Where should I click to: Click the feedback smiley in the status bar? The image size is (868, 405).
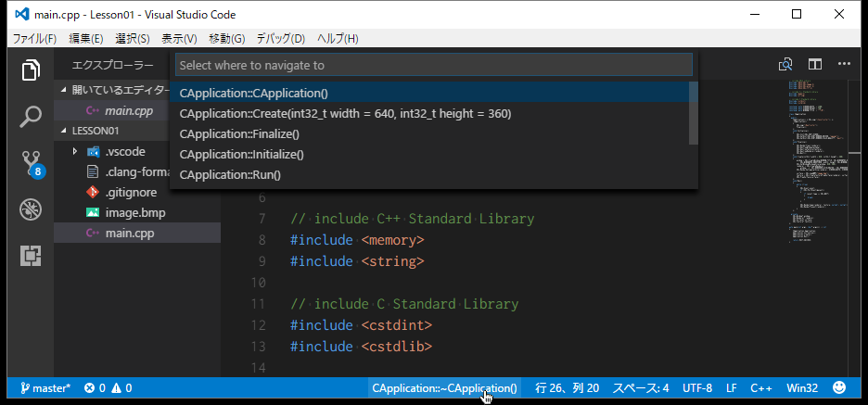[x=839, y=387]
